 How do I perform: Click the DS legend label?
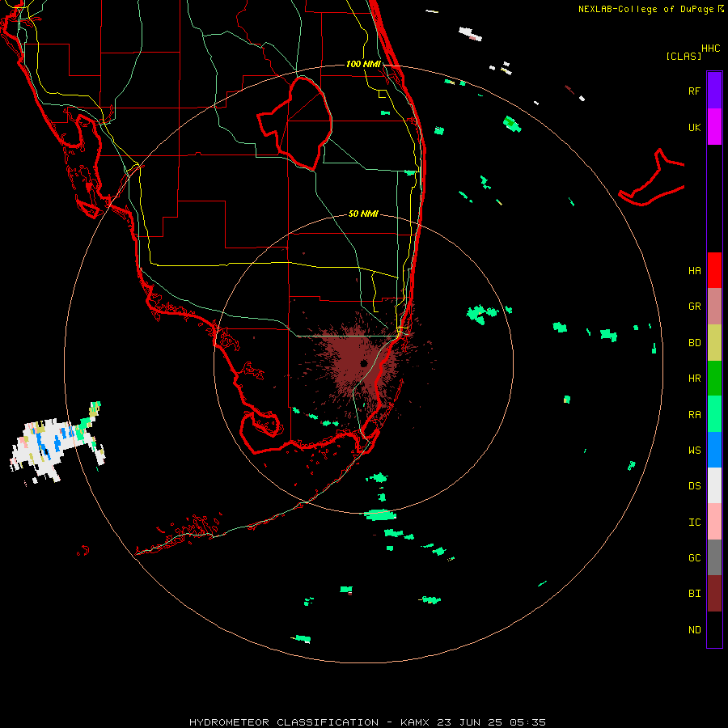tap(694, 486)
